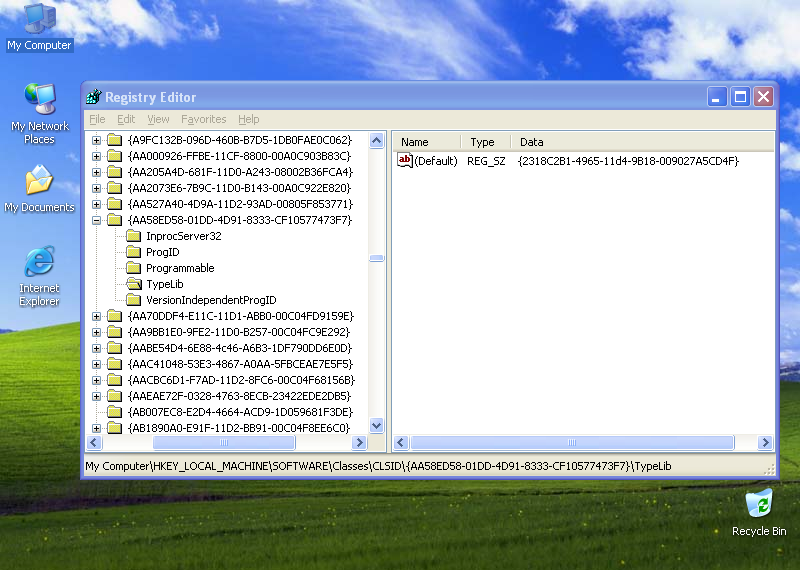Click the tree pane vertical scroll thumb
Image resolution: width=800 pixels, height=570 pixels.
click(377, 258)
